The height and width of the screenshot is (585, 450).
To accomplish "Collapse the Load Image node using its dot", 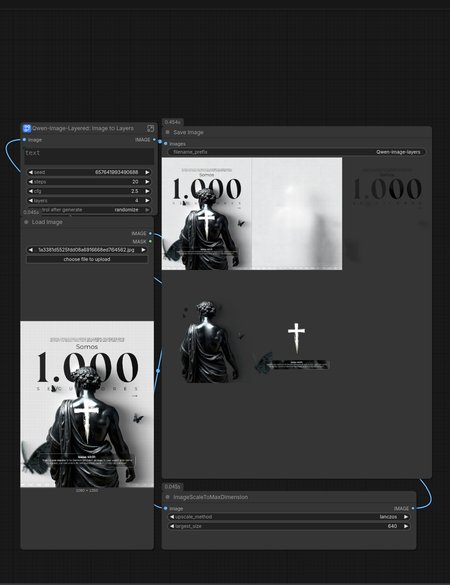I will [x=26, y=222].
